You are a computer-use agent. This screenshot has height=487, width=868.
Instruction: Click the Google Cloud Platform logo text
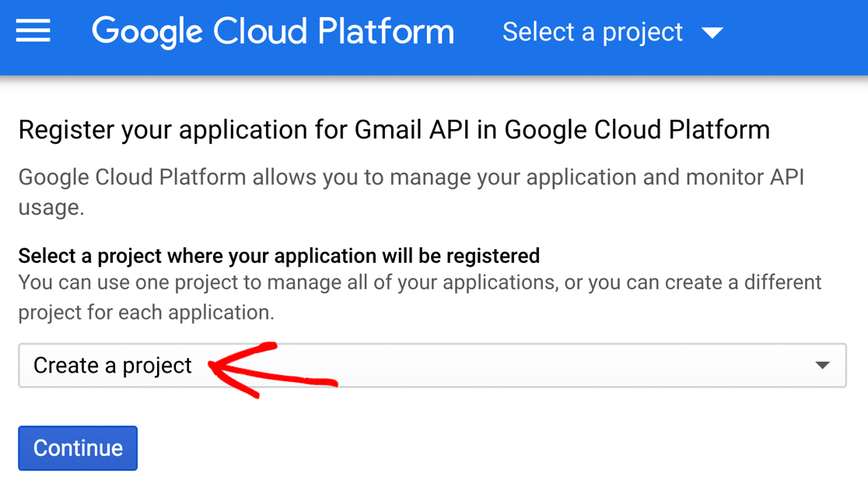tap(273, 32)
